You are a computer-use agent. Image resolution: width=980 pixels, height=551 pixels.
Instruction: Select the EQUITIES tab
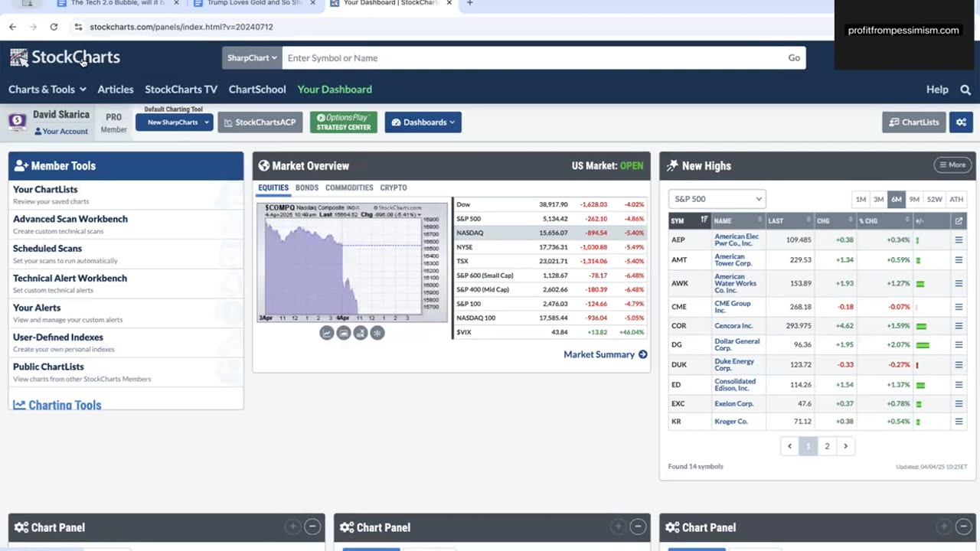coord(273,187)
